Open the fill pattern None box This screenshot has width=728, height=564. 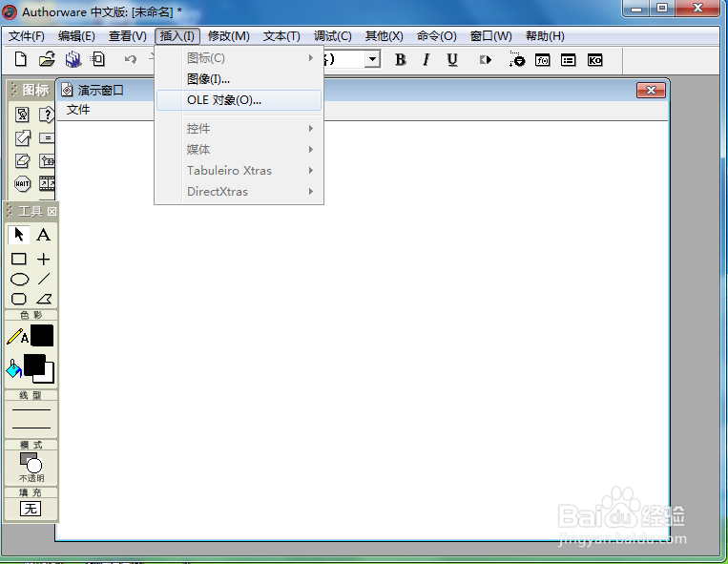click(31, 509)
